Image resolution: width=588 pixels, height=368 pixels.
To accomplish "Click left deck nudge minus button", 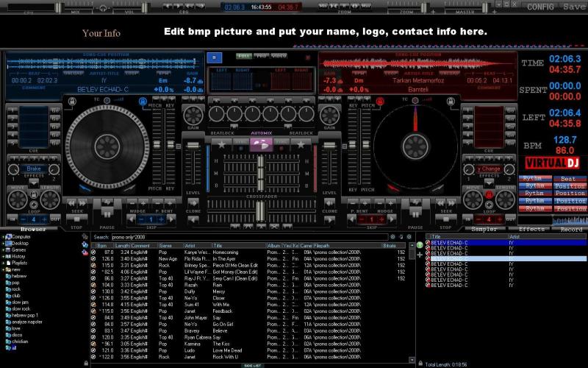I will (x=132, y=203).
